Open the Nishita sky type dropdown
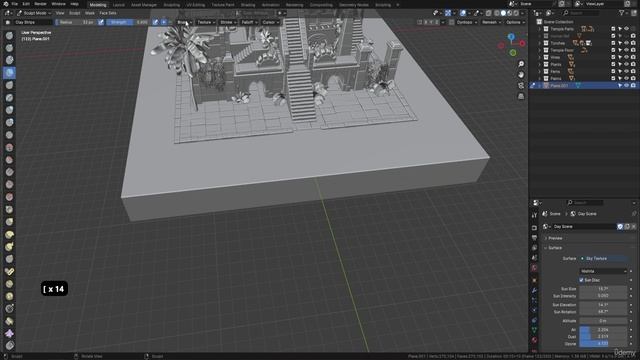 pyautogui.click(x=603, y=271)
